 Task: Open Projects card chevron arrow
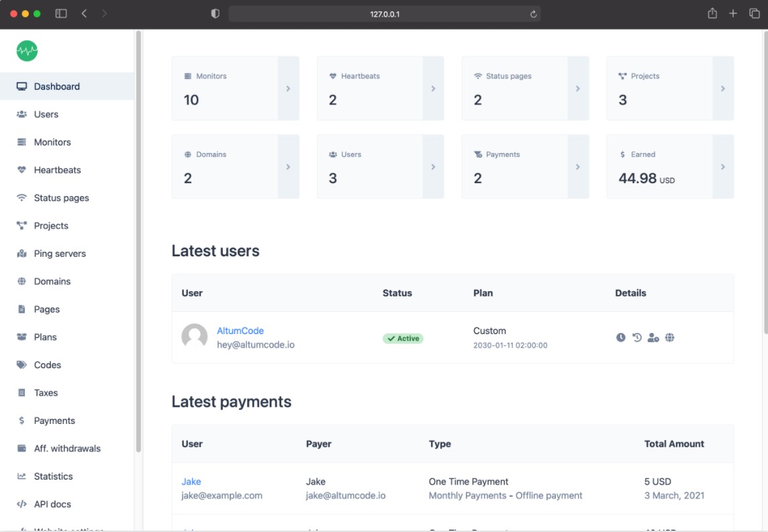[x=723, y=89]
